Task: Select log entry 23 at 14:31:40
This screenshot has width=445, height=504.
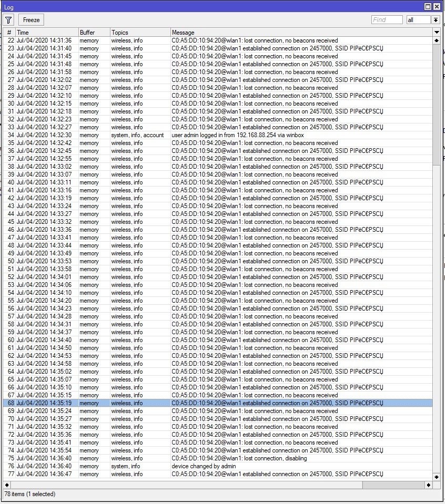Action: [218, 48]
